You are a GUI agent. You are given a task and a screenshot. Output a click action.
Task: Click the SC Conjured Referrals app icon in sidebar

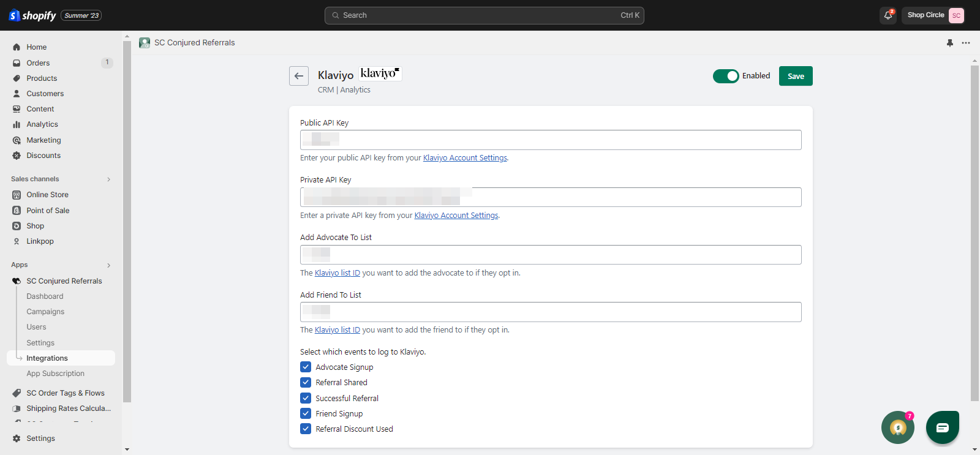[17, 281]
